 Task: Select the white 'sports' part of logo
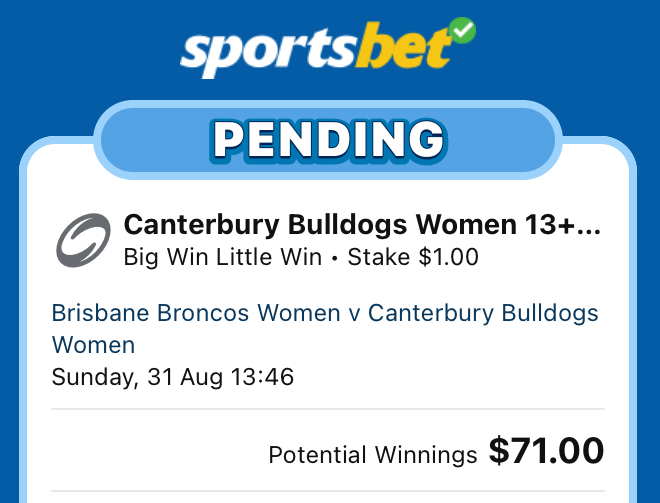(x=269, y=54)
